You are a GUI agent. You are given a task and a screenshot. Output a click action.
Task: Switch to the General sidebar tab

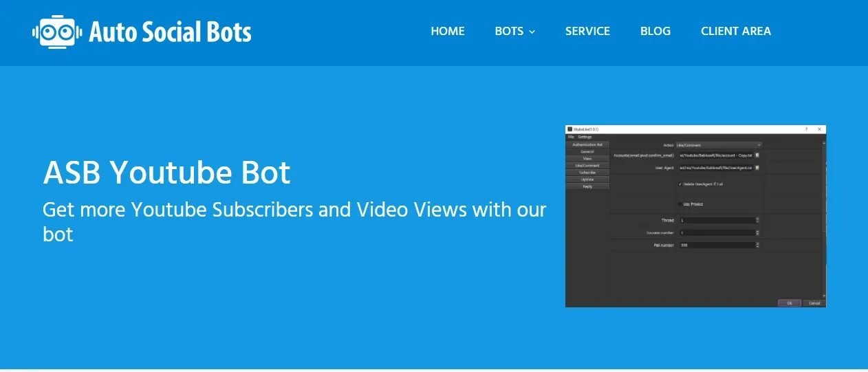[x=587, y=152]
